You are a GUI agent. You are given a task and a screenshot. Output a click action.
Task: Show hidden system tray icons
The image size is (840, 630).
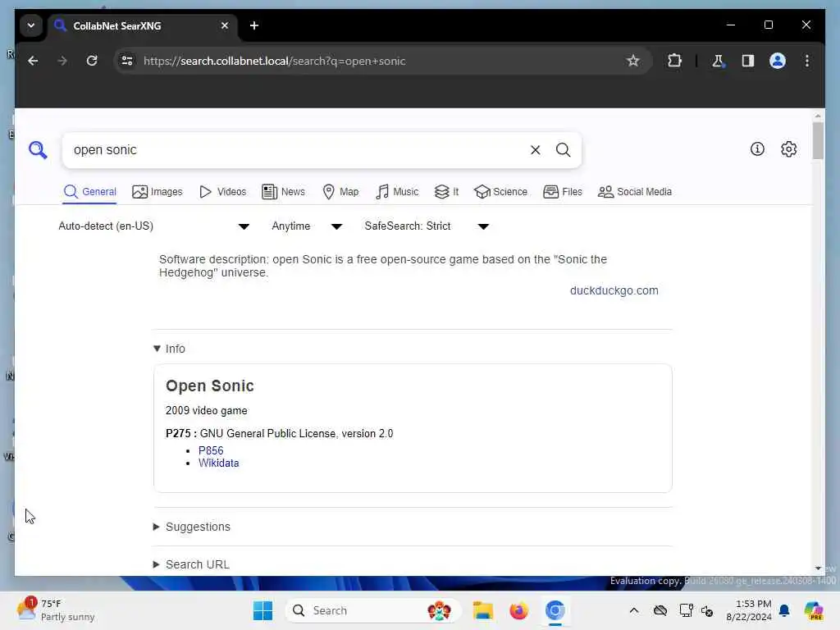click(x=634, y=610)
